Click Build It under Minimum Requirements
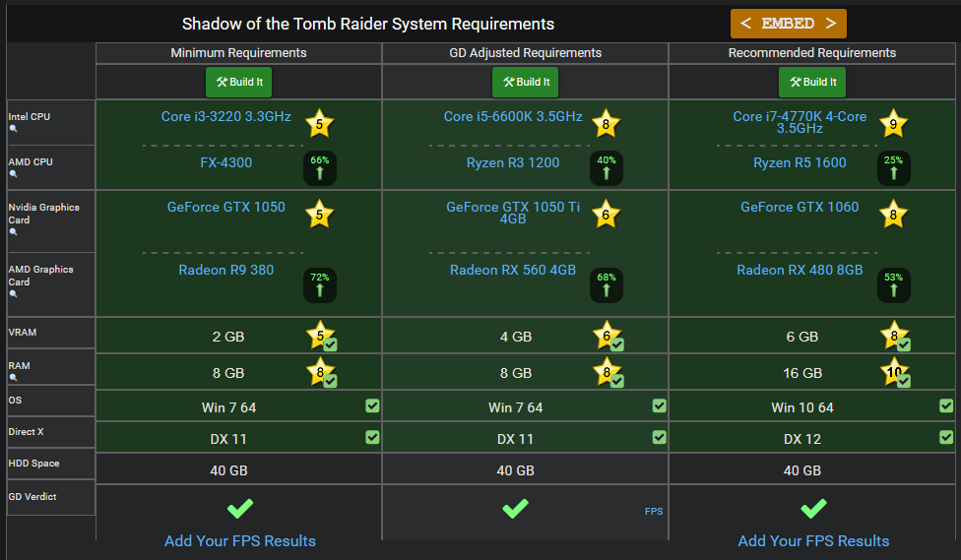The image size is (961, 560). tap(239, 82)
